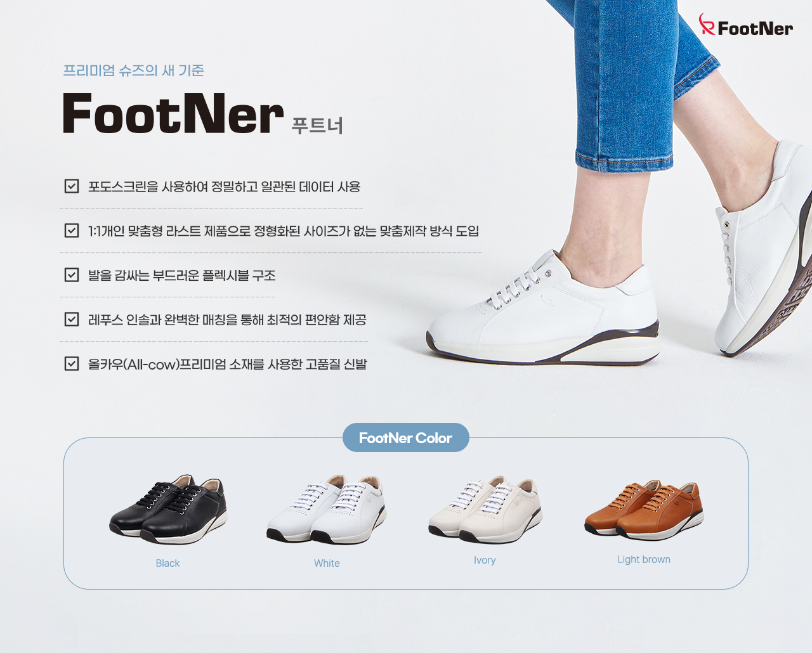Toggle checkbox beside 1:1개인 맞춤형 라스트 line
The height and width of the screenshot is (653, 812).
point(72,231)
